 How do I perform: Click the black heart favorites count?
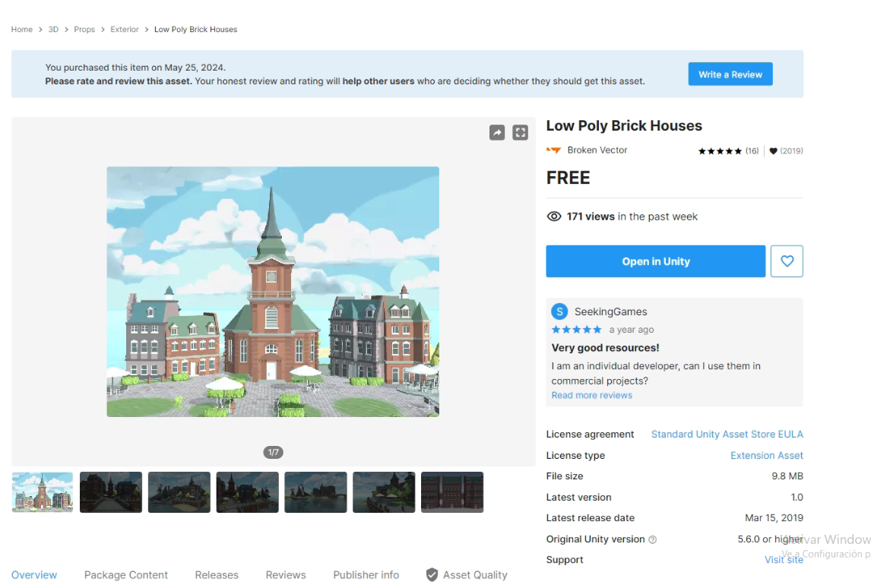coord(786,151)
